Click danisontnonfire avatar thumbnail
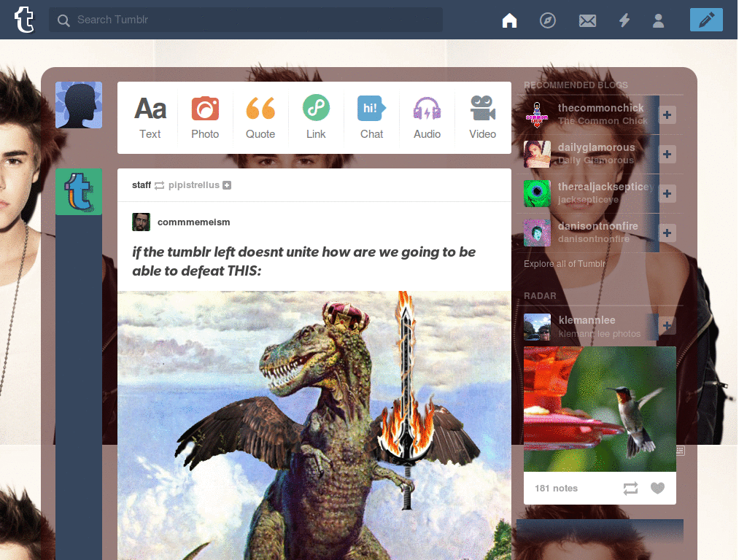Viewport: 747px width, 560px height. point(537,233)
